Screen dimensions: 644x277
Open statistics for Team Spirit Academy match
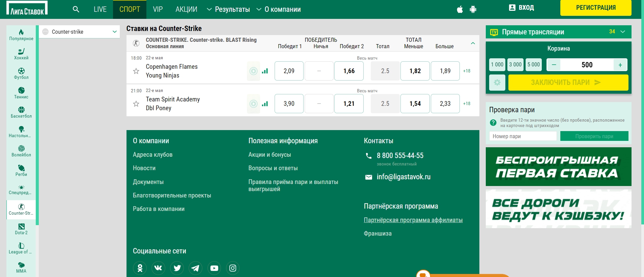(x=265, y=104)
